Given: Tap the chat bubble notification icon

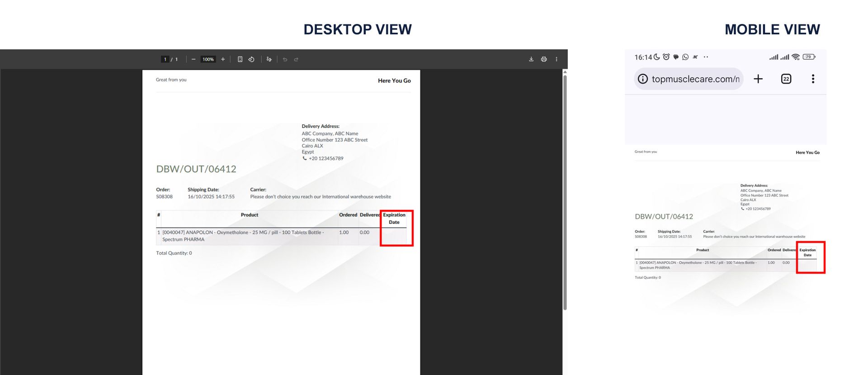Looking at the screenshot, I should (676, 57).
